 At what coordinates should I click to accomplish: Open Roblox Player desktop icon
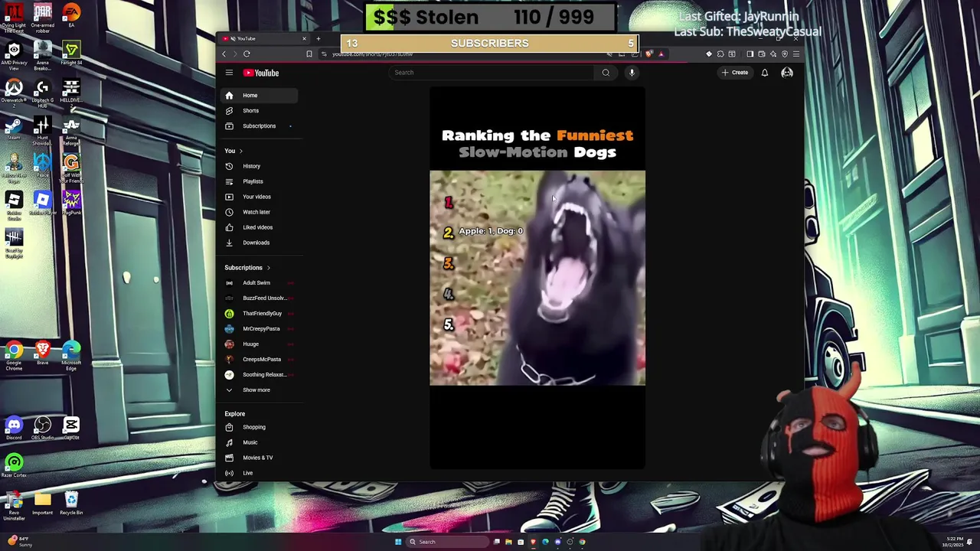click(42, 203)
